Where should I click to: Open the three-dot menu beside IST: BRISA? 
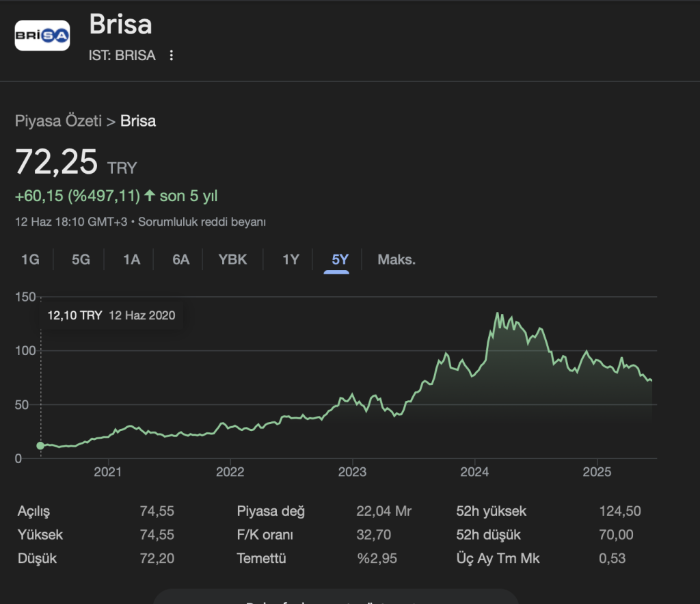(172, 55)
